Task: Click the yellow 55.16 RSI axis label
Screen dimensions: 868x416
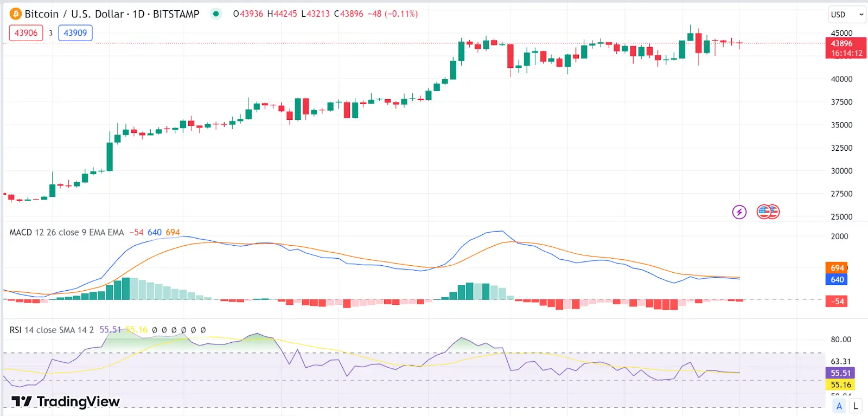Action: tap(840, 385)
